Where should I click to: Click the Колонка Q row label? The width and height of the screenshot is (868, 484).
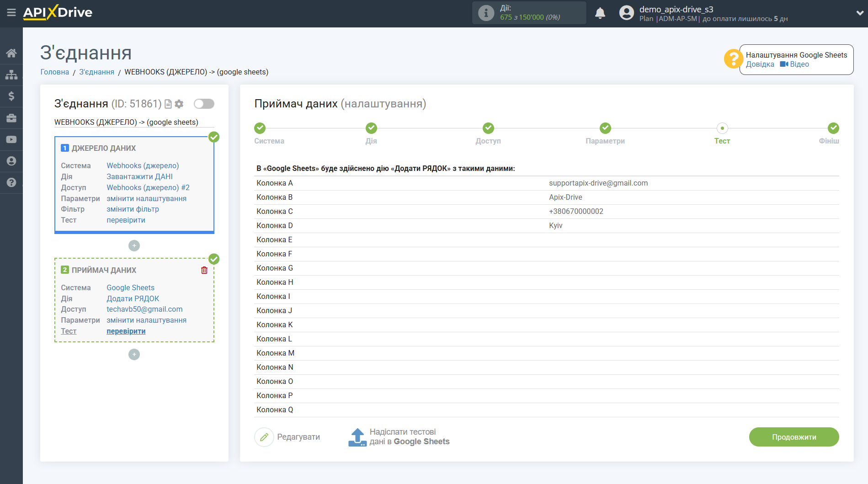pyautogui.click(x=275, y=410)
